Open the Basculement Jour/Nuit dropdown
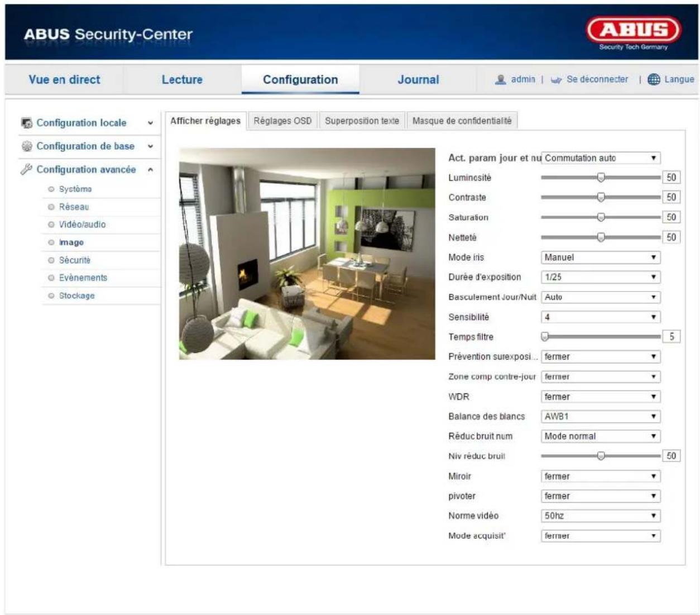The image size is (700, 615). (601, 297)
